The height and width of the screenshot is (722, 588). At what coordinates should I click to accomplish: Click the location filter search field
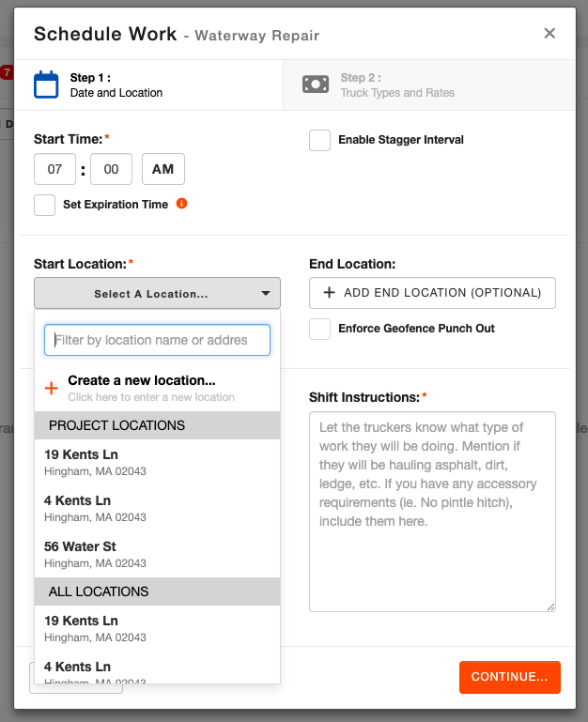point(157,340)
